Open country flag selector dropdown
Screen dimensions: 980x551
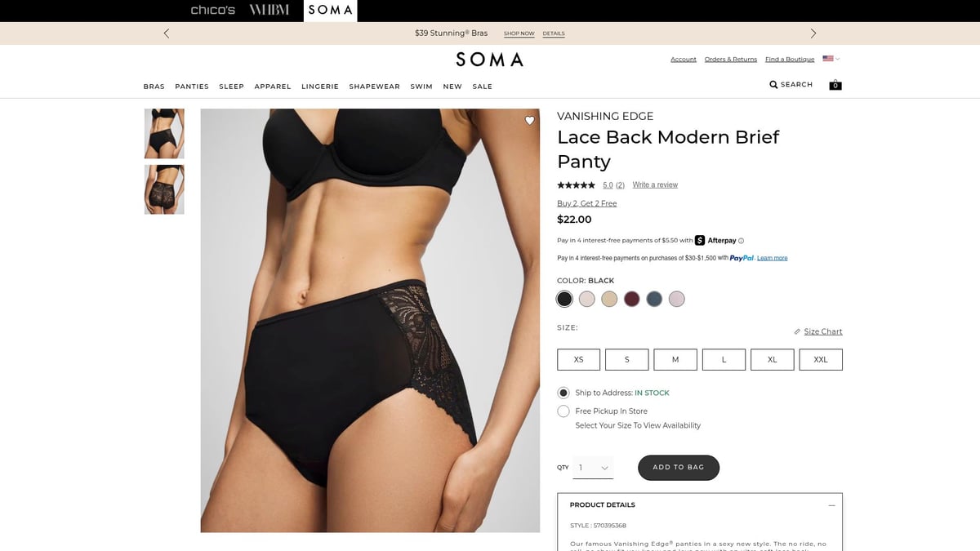tap(831, 59)
